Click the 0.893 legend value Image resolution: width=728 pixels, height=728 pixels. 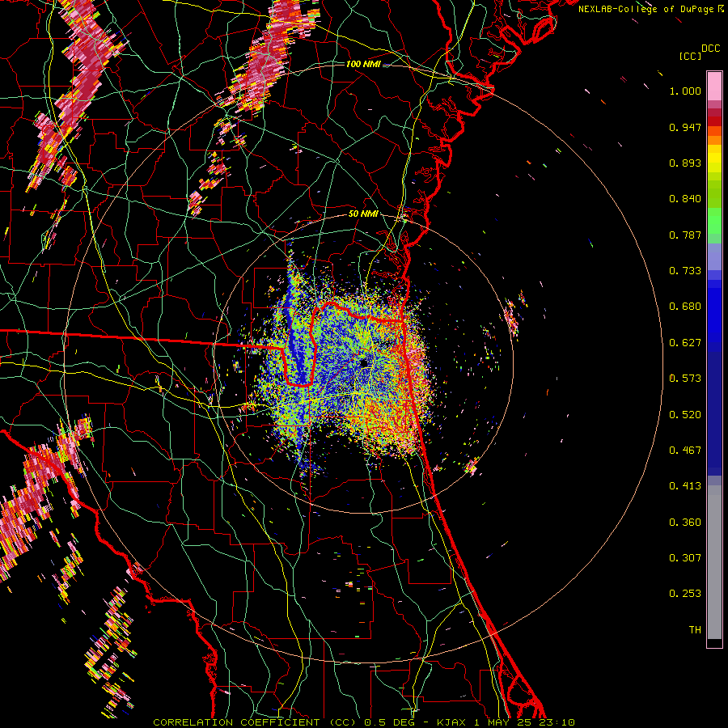[x=685, y=163]
